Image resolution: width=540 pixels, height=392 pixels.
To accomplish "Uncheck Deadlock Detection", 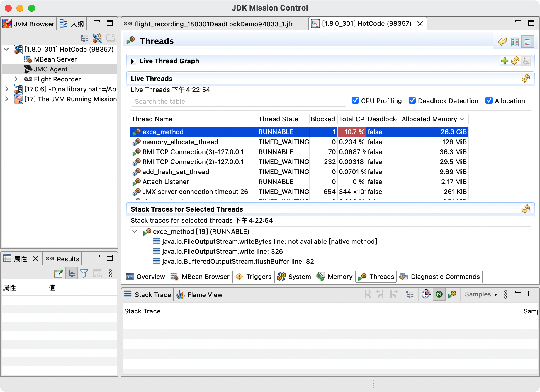I will (412, 100).
